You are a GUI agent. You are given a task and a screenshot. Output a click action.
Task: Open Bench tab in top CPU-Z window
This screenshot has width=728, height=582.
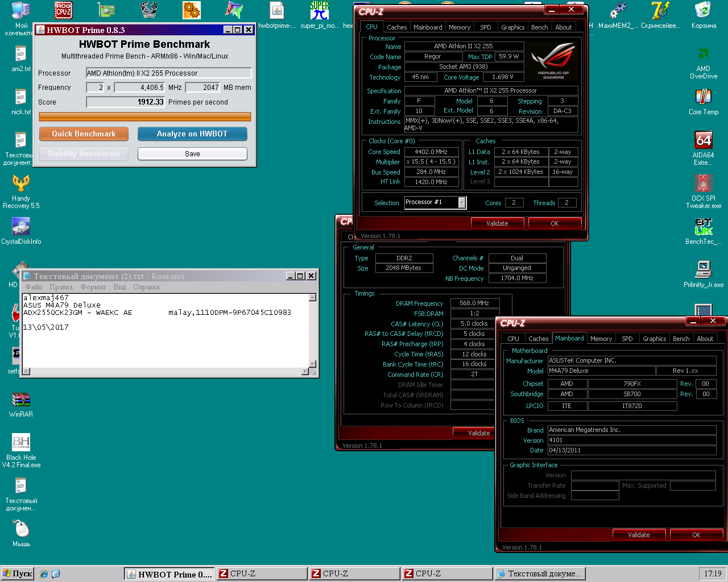[540, 27]
